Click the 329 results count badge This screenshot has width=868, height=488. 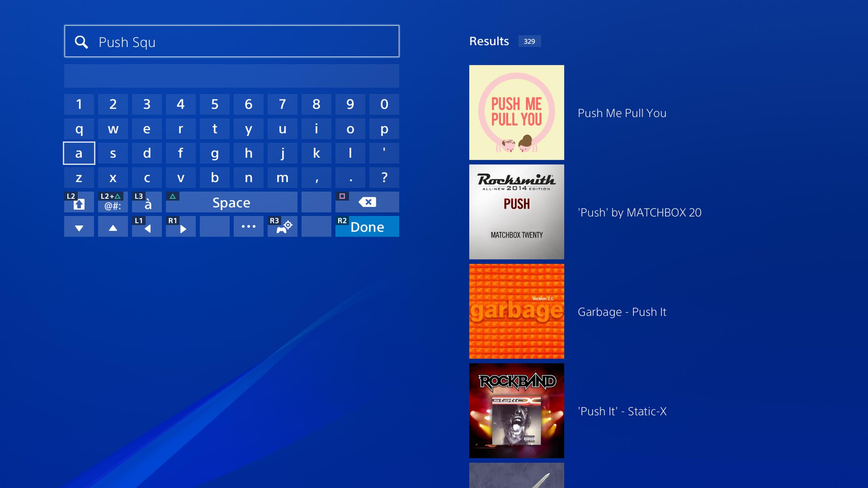[x=529, y=41]
